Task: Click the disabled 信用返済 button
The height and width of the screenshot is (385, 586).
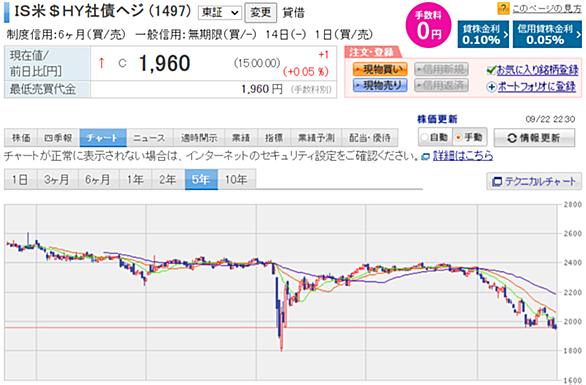Action: (441, 85)
